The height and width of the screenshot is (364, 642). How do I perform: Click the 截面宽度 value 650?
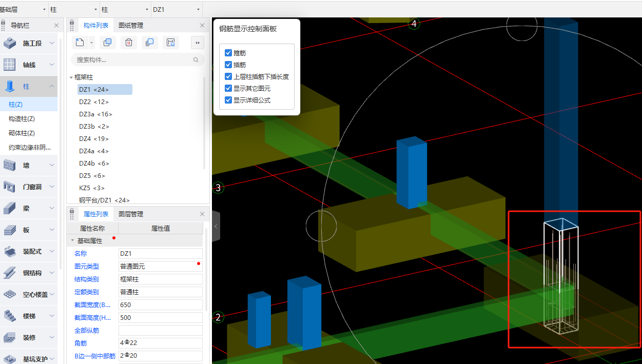point(161,305)
